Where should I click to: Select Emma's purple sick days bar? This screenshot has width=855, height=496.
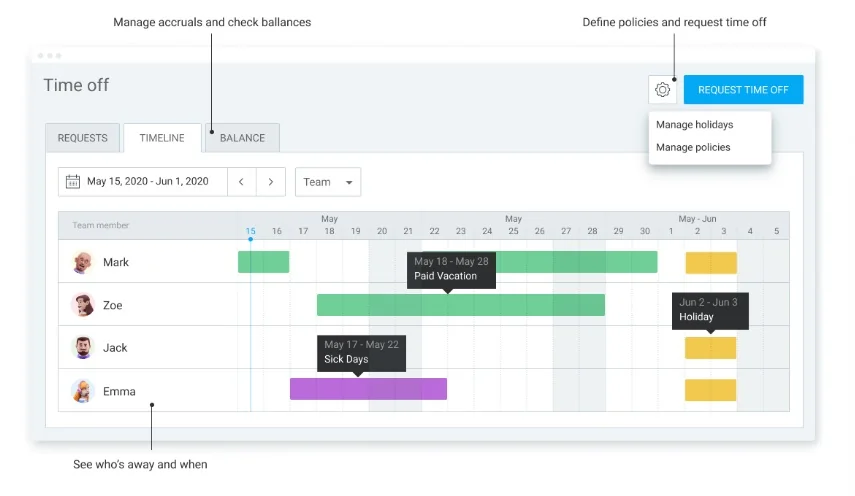(x=368, y=389)
